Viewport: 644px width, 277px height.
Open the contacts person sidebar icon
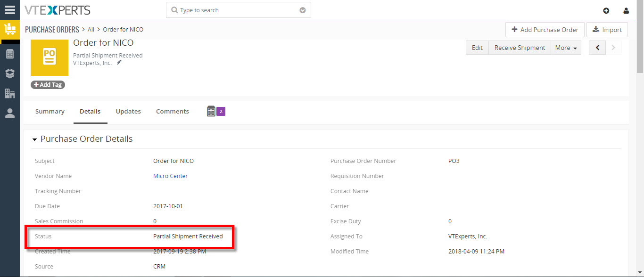(x=9, y=113)
